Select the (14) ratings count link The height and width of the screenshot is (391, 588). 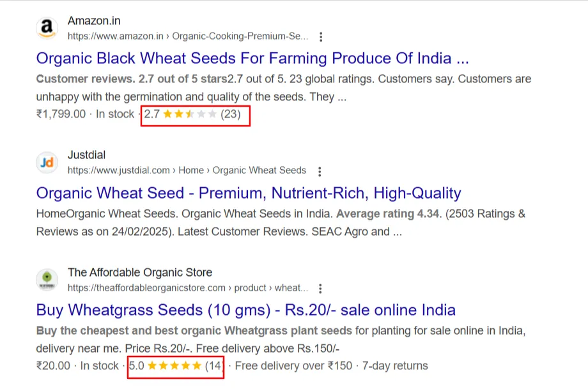coord(213,365)
